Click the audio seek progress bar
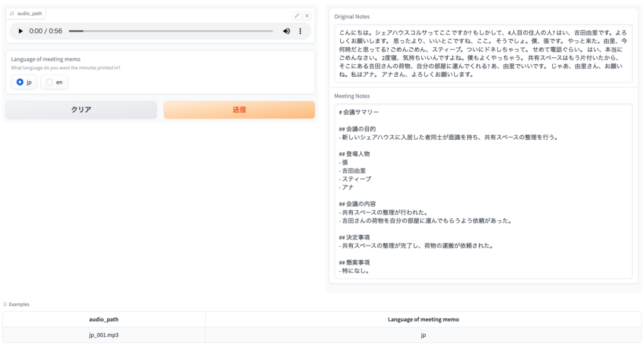 pyautogui.click(x=170, y=31)
